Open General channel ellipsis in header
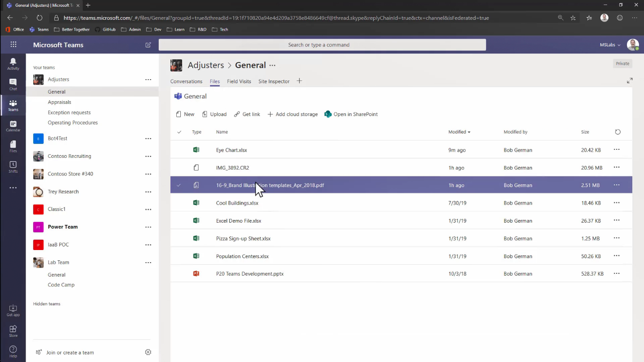Image resolution: width=644 pixels, height=362 pixels. [x=272, y=66]
